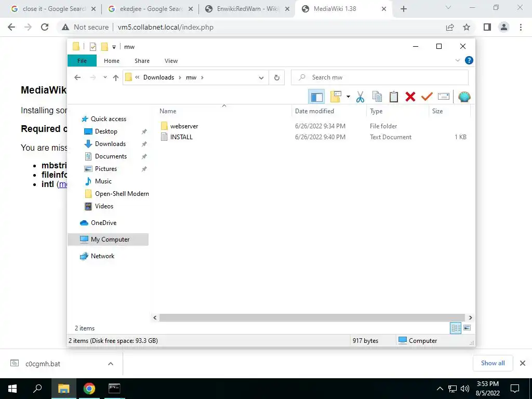Switch to Details view layout button

click(x=456, y=328)
